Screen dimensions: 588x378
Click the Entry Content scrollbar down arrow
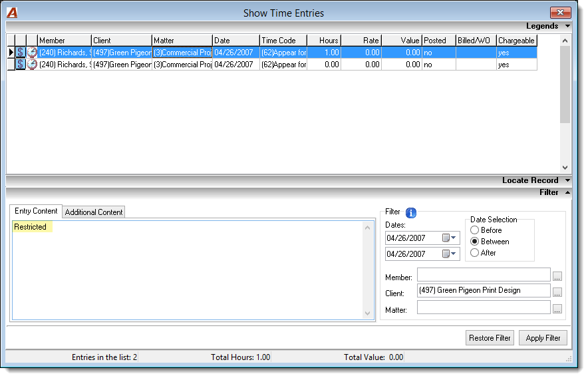[367, 313]
